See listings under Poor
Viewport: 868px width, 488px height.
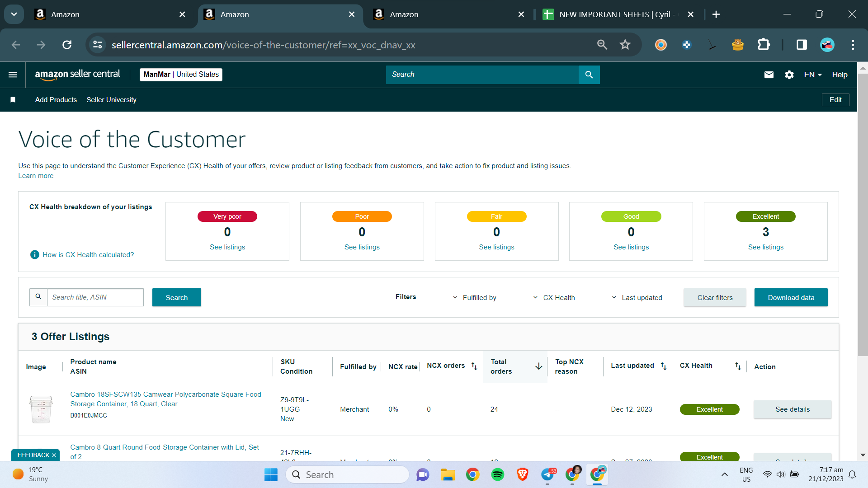point(362,247)
